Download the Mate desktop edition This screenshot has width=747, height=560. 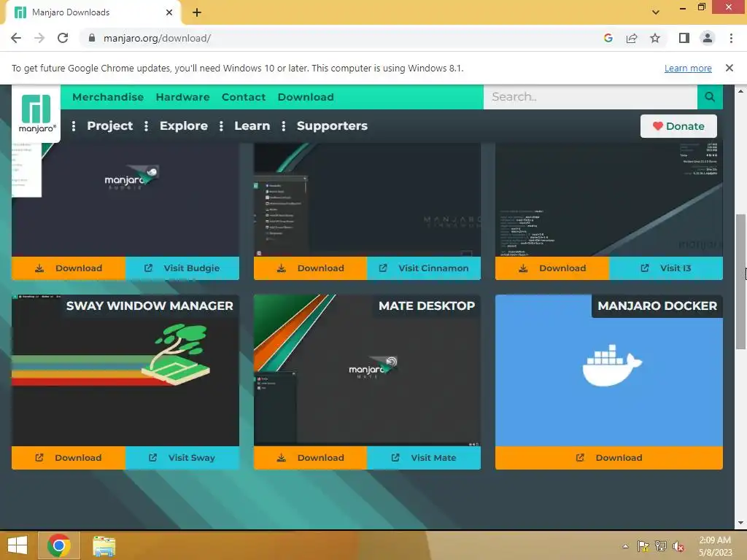pyautogui.click(x=310, y=458)
